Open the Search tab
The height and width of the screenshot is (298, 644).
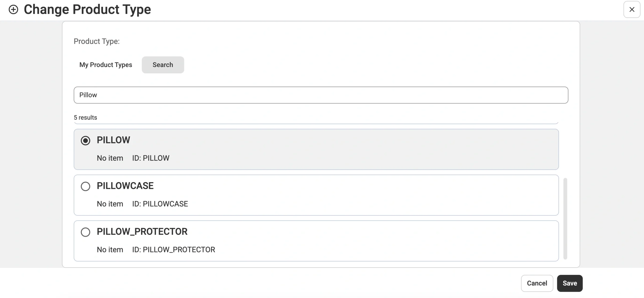pyautogui.click(x=163, y=65)
